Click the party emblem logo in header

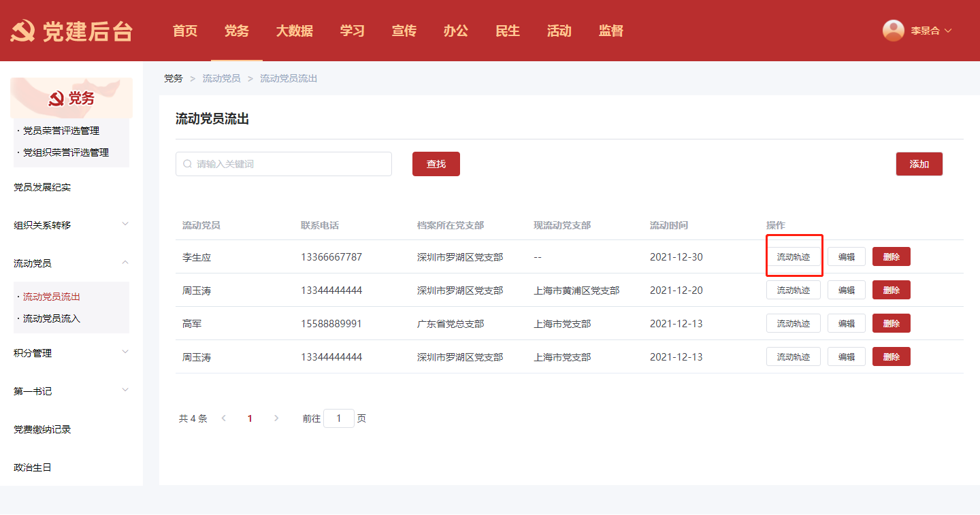(x=22, y=31)
